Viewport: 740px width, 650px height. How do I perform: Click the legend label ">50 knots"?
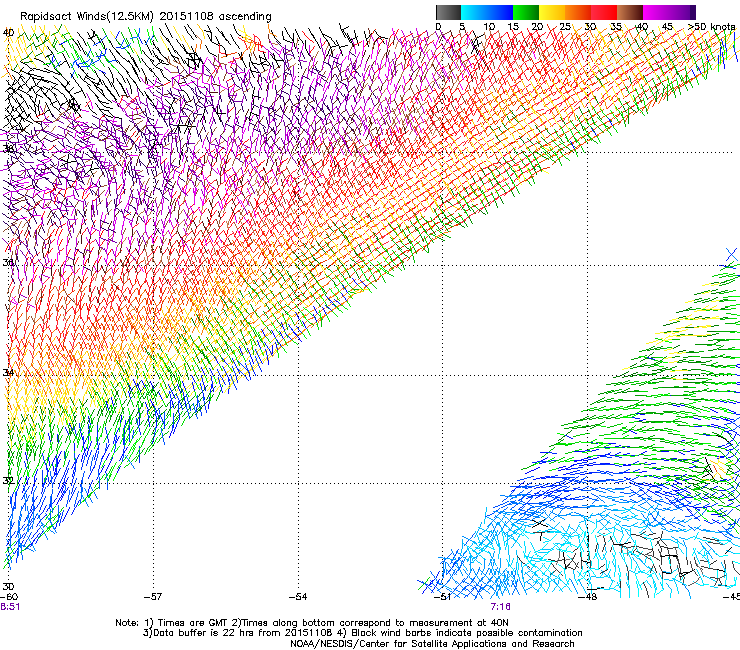[x=712, y=27]
